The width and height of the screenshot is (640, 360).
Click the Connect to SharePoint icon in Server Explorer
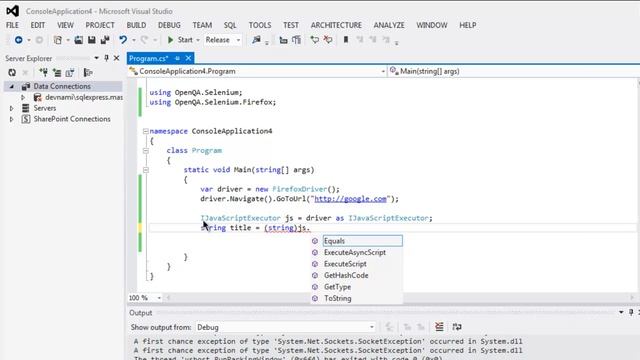[x=70, y=73]
